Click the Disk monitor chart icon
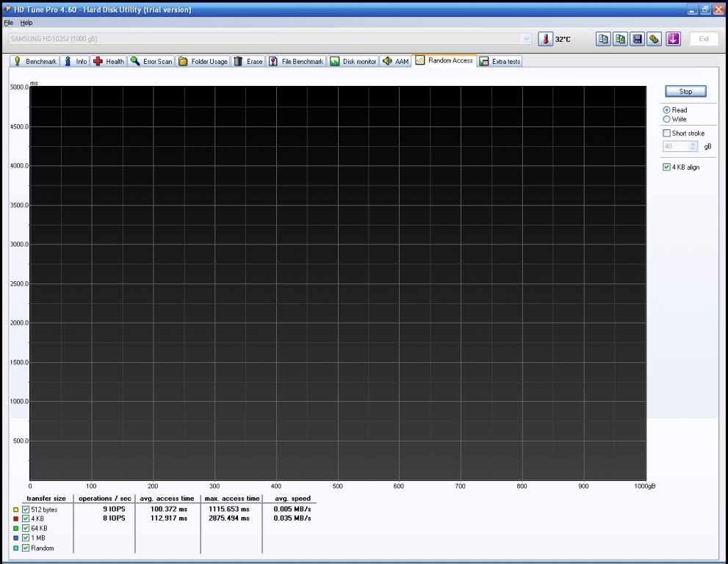The image size is (728, 564). tap(334, 61)
